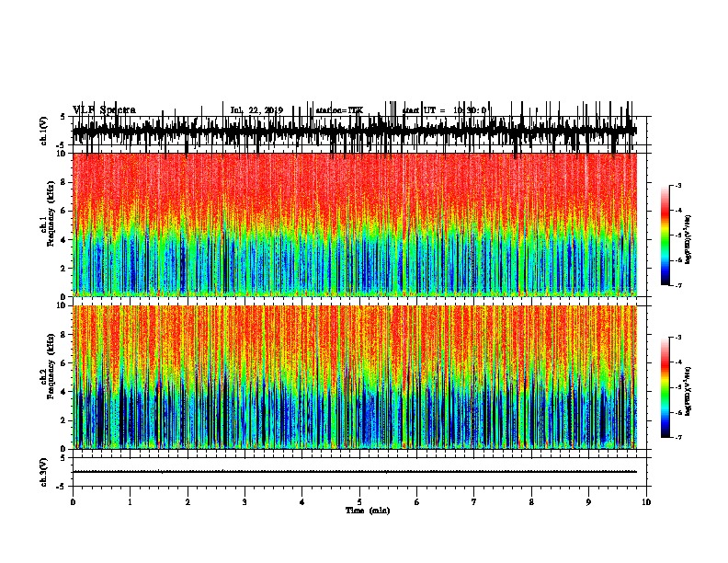Image resolution: width=728 pixels, height=563 pixels.
Task: Click the "2" kHz tick of ch.1 spectrogram
Action: tap(63, 268)
